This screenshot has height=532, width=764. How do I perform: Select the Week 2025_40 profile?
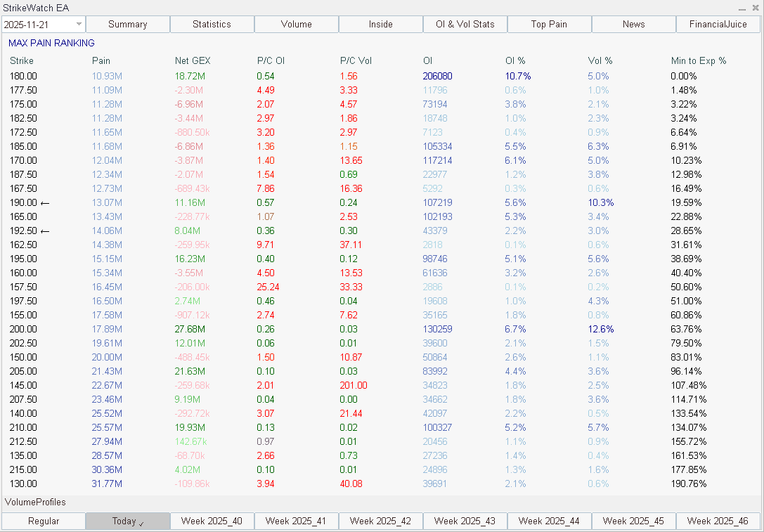(x=212, y=521)
